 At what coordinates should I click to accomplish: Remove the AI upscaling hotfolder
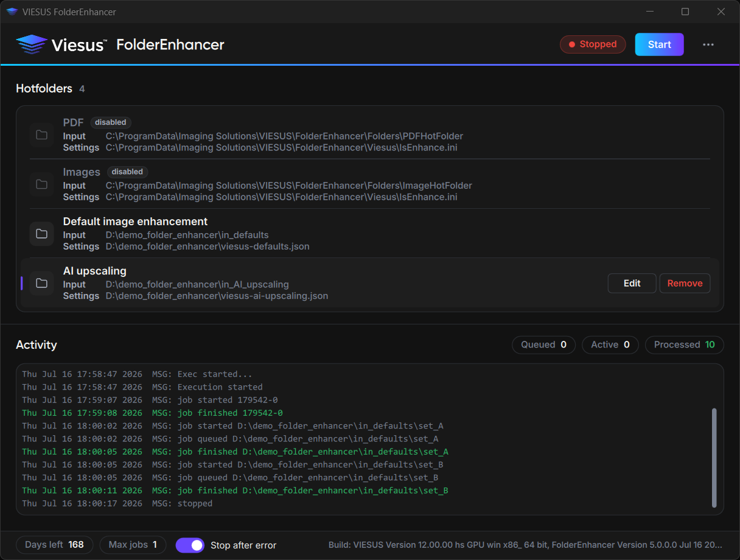click(685, 283)
